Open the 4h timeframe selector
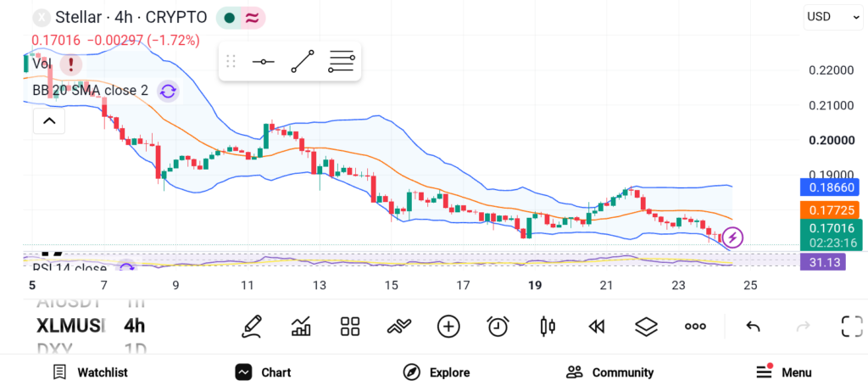Viewport: 868px width, 391px height. (135, 326)
